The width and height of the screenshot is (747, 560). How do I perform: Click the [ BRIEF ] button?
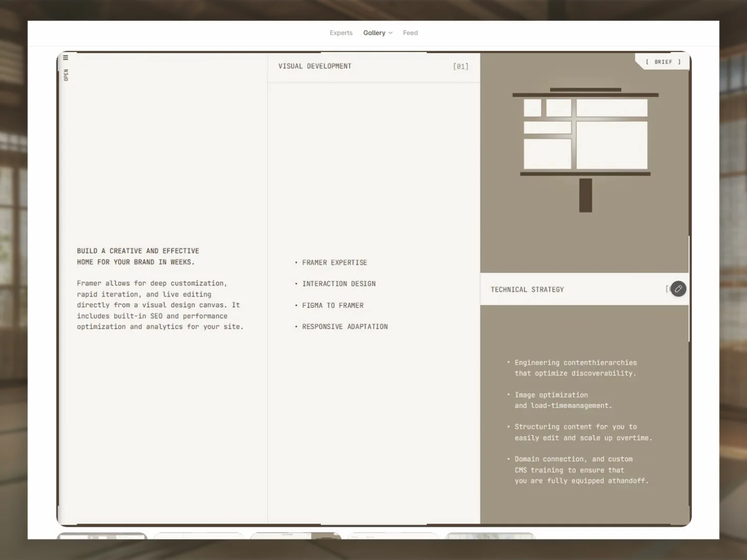coord(663,62)
